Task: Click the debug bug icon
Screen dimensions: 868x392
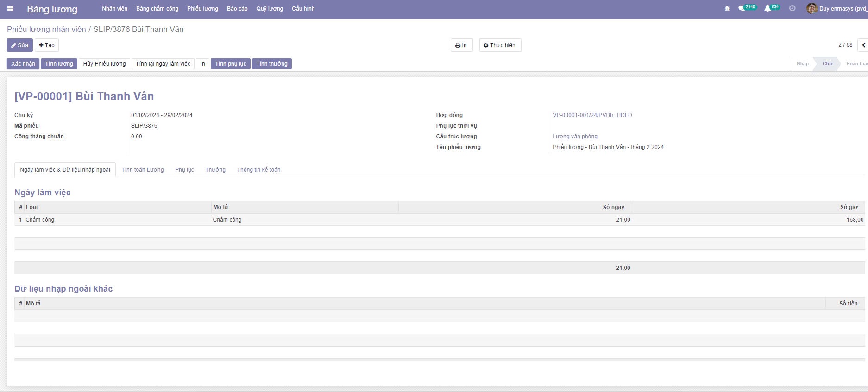Action: point(727,9)
